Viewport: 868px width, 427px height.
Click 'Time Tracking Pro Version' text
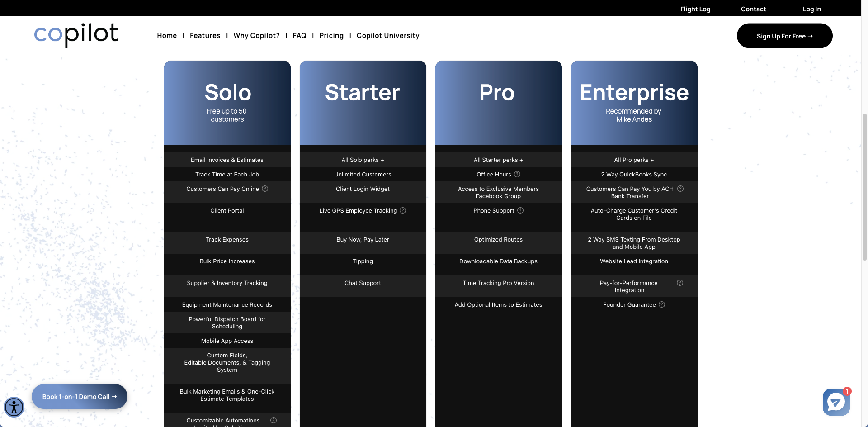click(x=499, y=283)
